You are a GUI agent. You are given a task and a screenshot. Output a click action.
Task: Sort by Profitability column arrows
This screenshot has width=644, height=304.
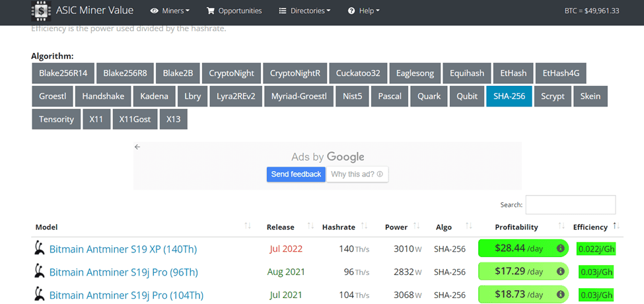point(561,226)
